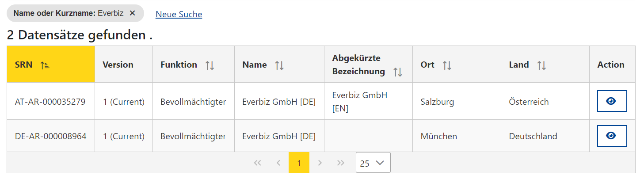Remove the Everbiz search filter chip
Viewport: 644px width, 183px height.
(x=132, y=13)
